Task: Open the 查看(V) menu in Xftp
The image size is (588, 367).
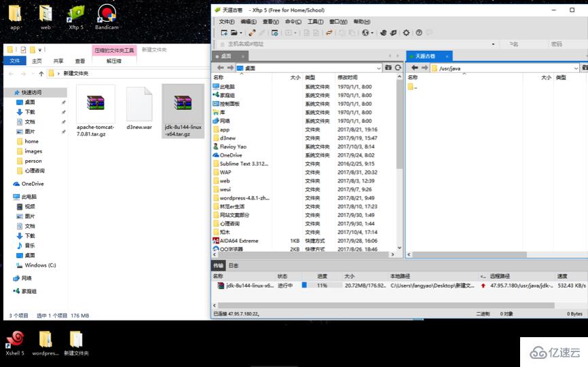Action: click(x=270, y=22)
